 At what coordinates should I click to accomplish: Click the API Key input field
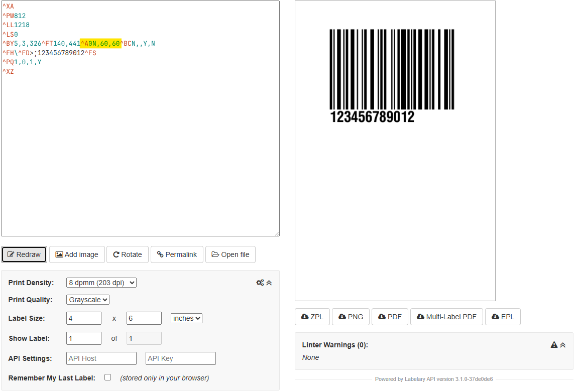tap(180, 358)
